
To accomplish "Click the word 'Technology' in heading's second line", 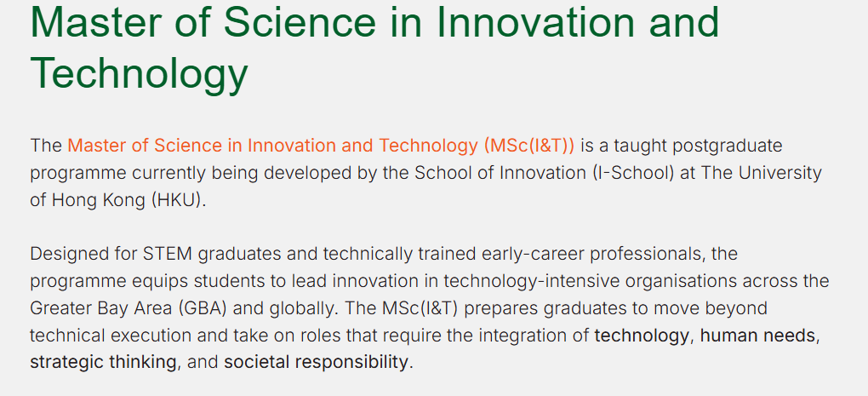I will [139, 73].
